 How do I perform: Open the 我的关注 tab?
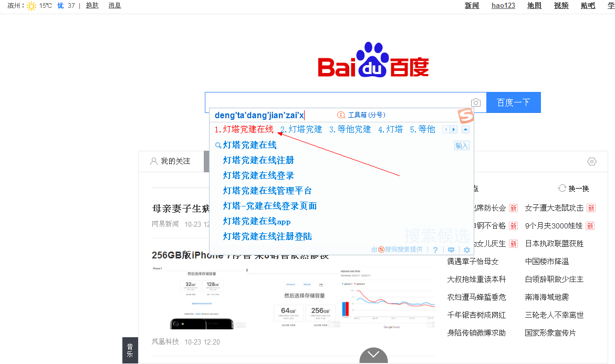pos(170,161)
